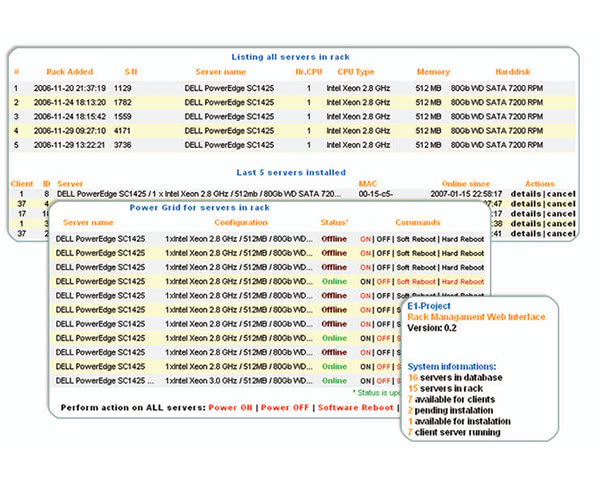Click the 'Commands' column header
600x500 pixels.
418,223
